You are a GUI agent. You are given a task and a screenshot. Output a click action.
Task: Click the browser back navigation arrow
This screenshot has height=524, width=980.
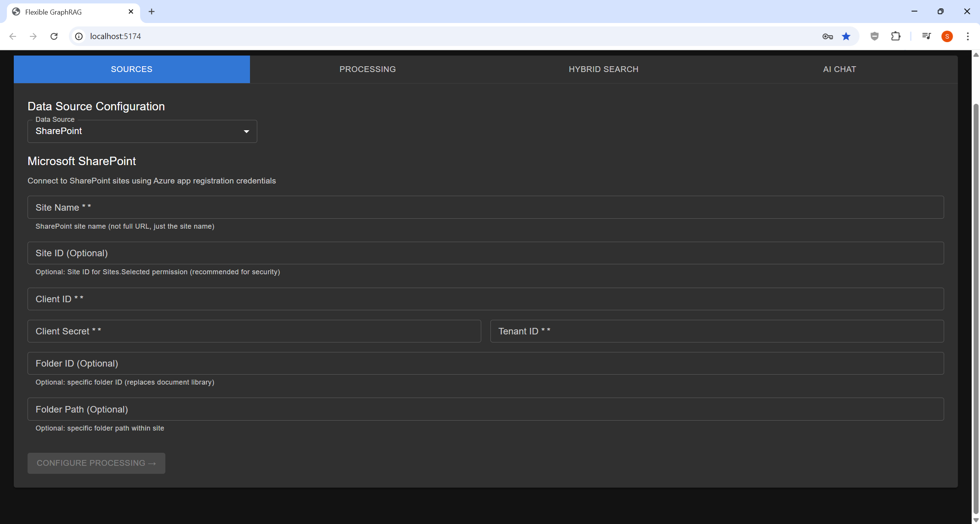click(x=13, y=36)
